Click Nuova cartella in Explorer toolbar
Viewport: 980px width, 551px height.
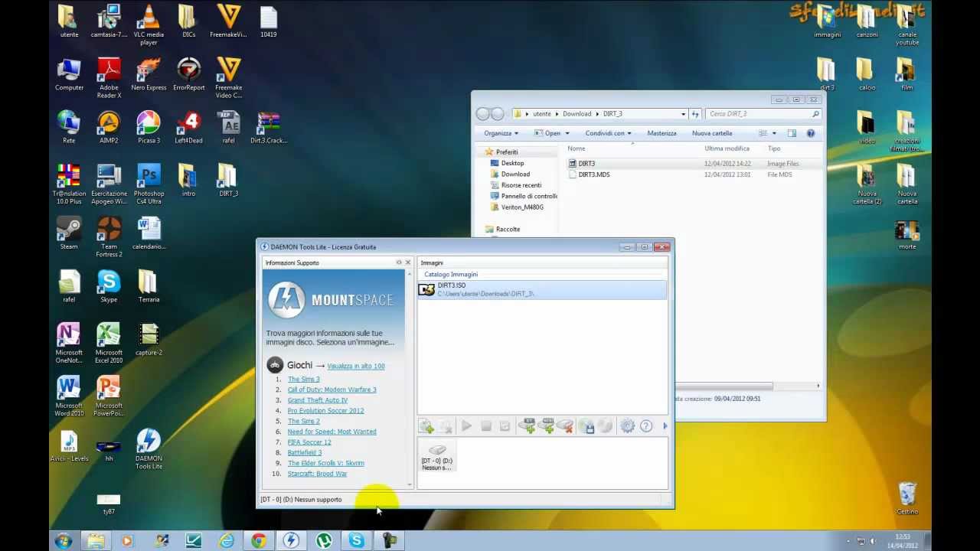click(x=712, y=133)
